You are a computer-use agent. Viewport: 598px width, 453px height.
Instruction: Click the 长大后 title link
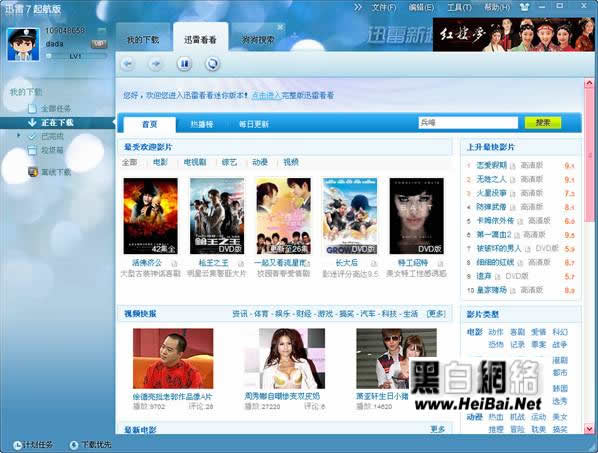[346, 263]
